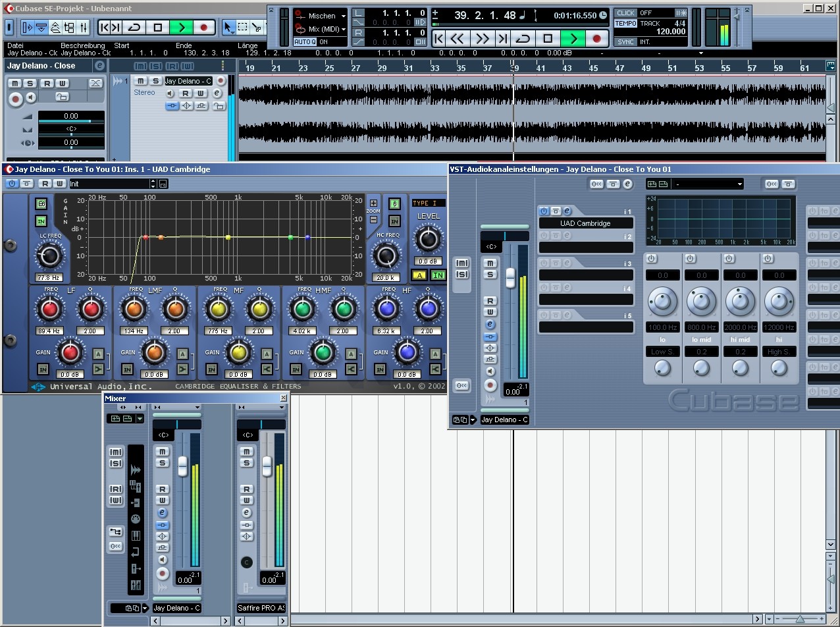Click Rewind on the Transport panel
840x627 pixels.
458,39
